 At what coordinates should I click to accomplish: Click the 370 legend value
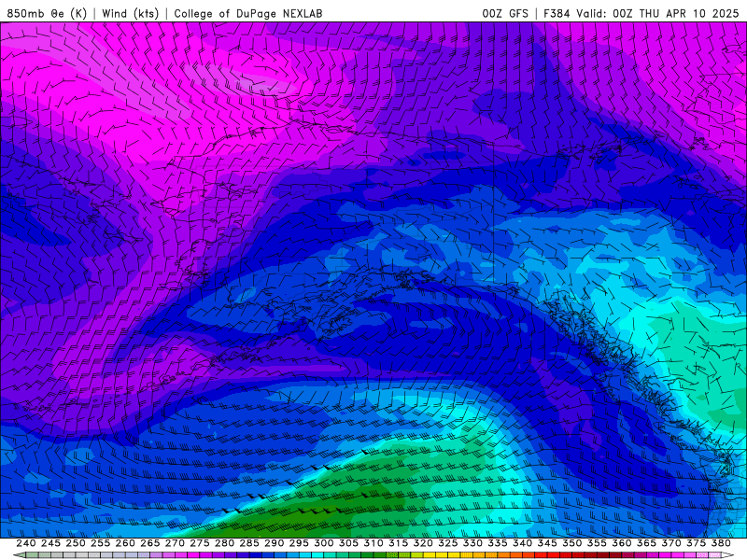(x=671, y=543)
